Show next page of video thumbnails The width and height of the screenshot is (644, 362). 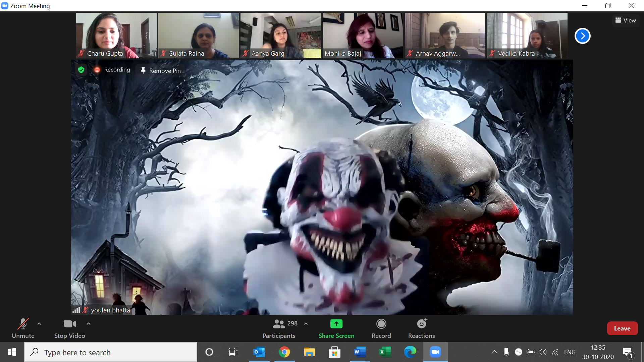tap(583, 36)
